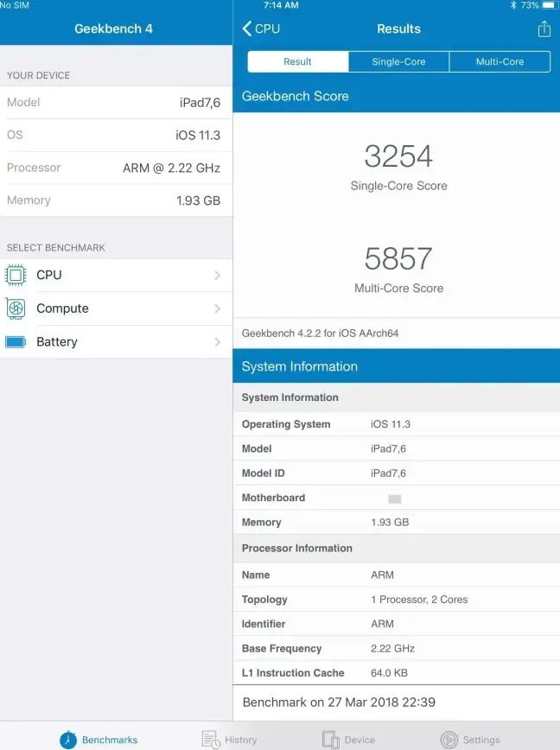Open the Benchmarks tab stopwatch icon
560x750 pixels.
[68, 740]
